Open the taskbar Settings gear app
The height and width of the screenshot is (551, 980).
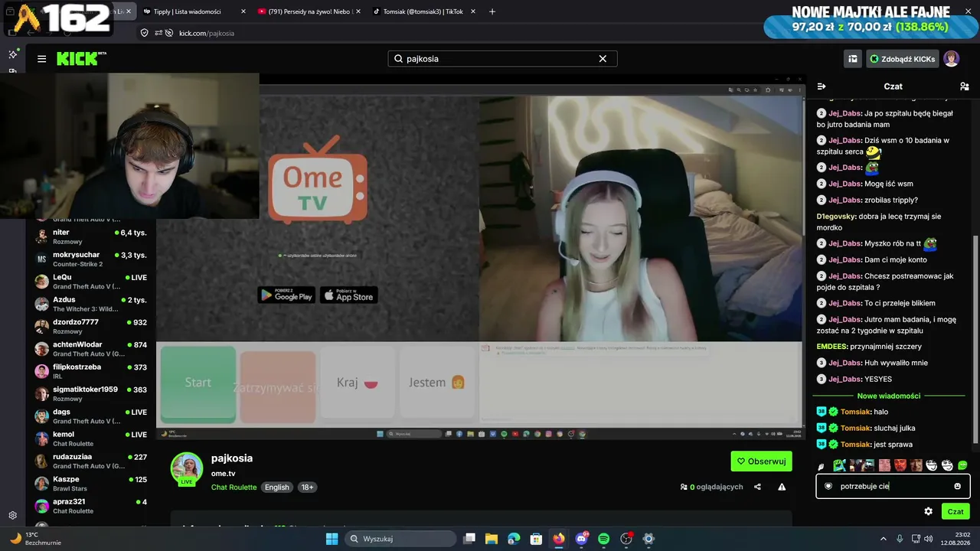(648, 539)
